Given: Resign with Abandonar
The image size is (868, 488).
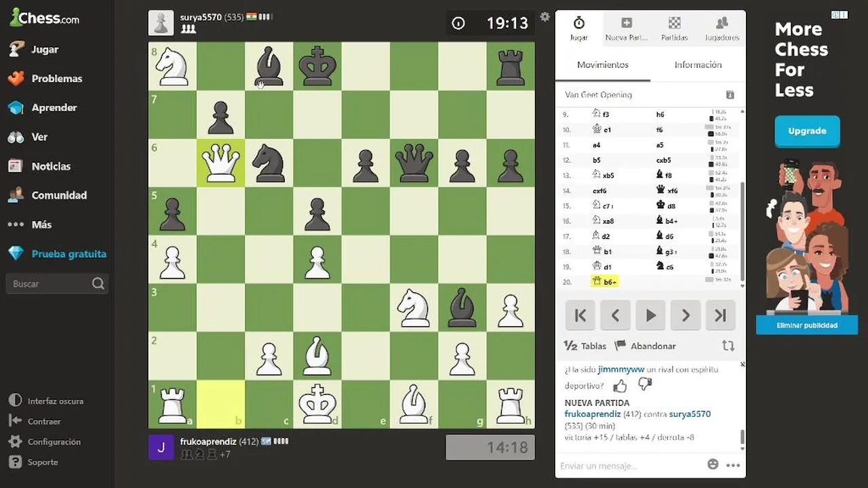Looking at the screenshot, I should click(646, 346).
